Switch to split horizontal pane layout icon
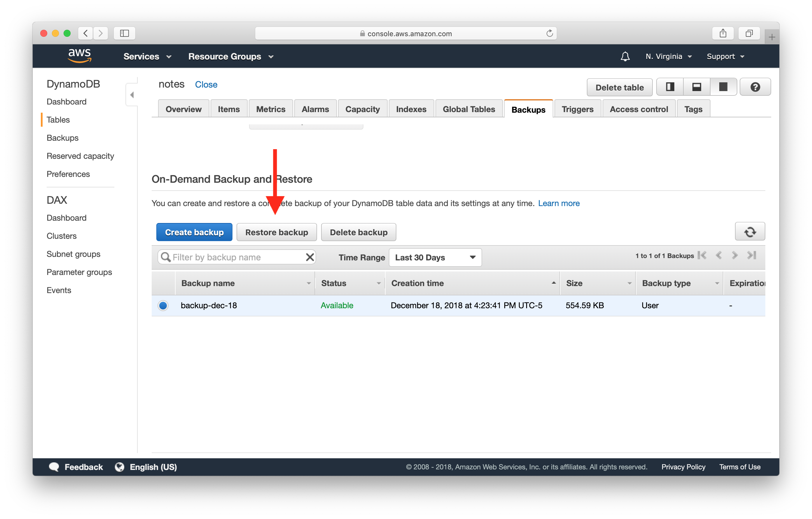Screen dimensions: 812x519 pos(696,87)
